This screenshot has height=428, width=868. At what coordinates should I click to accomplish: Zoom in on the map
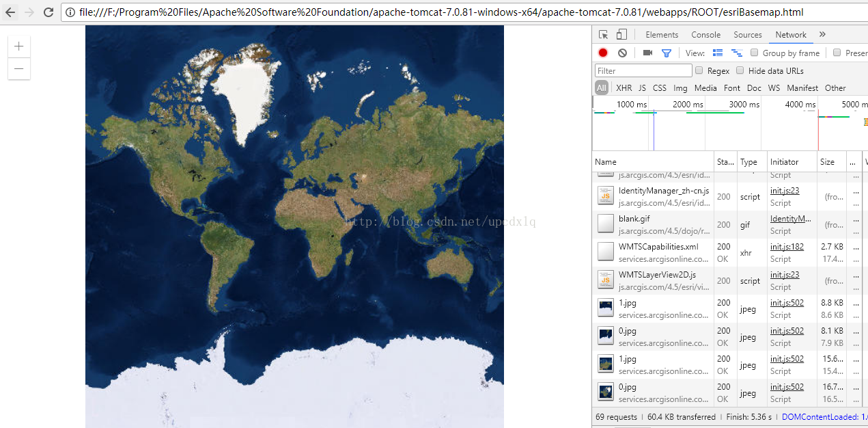click(19, 46)
